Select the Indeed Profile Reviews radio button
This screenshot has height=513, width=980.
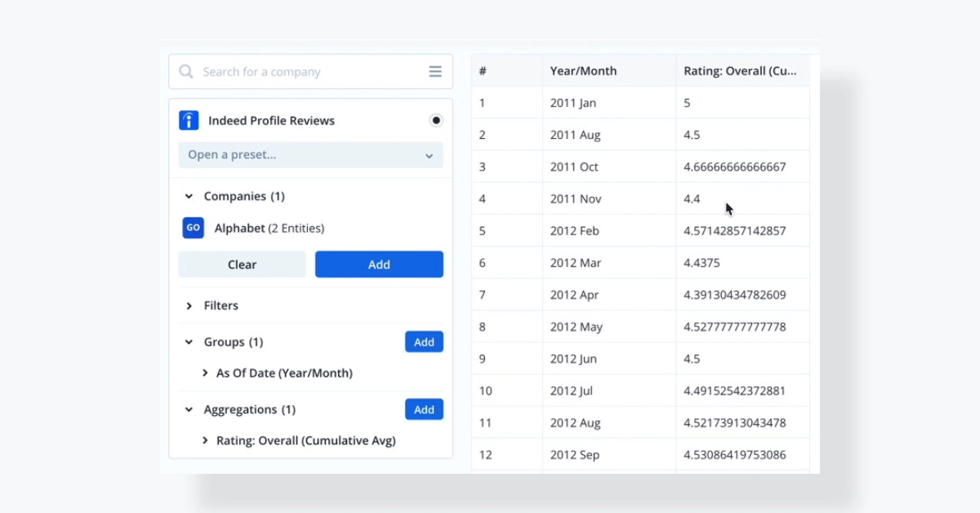[436, 120]
